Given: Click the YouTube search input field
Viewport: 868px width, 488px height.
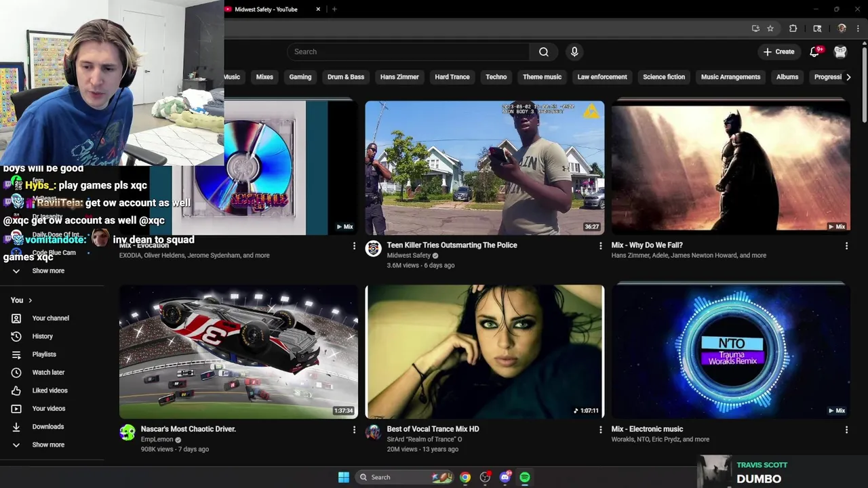Looking at the screenshot, I should (408, 52).
